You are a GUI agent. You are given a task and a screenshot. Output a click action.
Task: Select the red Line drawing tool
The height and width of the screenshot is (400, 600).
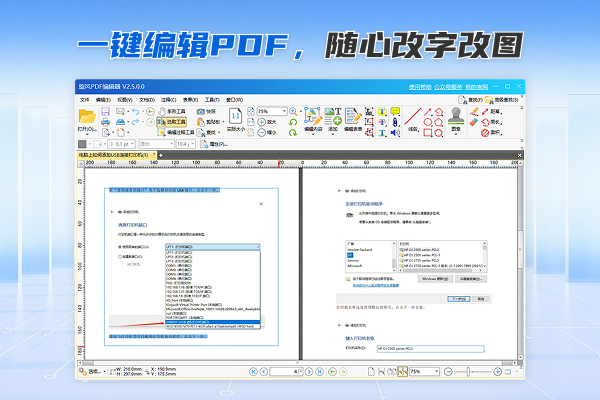(413, 116)
